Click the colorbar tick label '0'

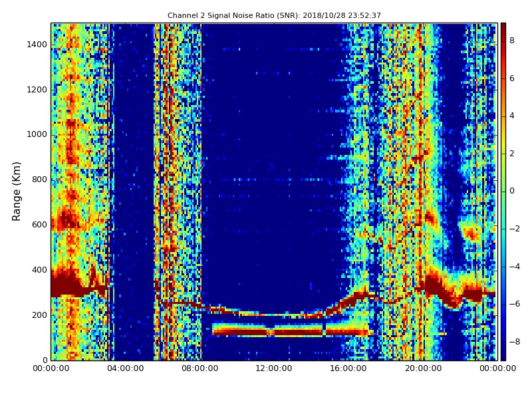click(x=512, y=192)
